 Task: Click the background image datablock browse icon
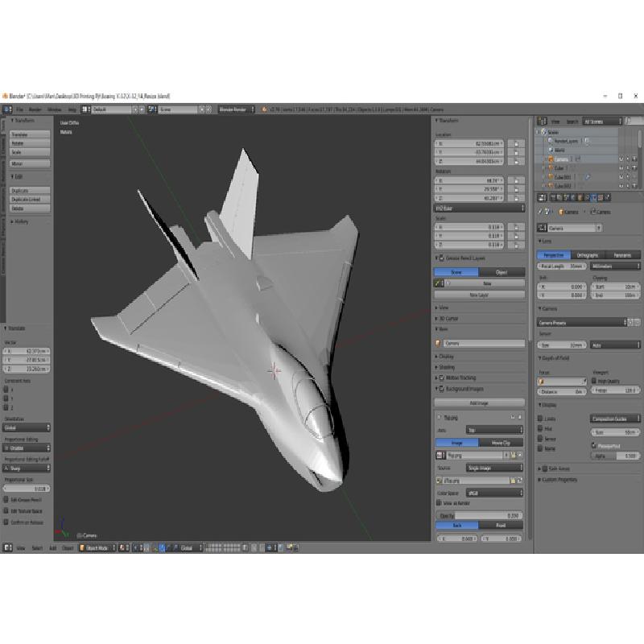tap(440, 456)
